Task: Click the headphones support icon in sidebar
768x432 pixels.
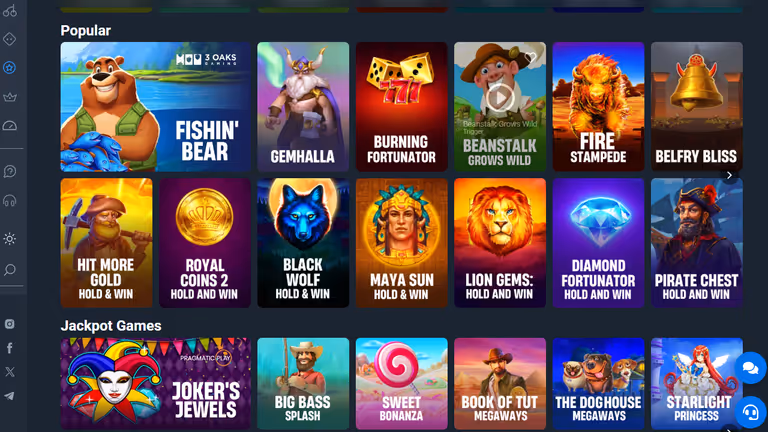Action: pyautogui.click(x=10, y=201)
